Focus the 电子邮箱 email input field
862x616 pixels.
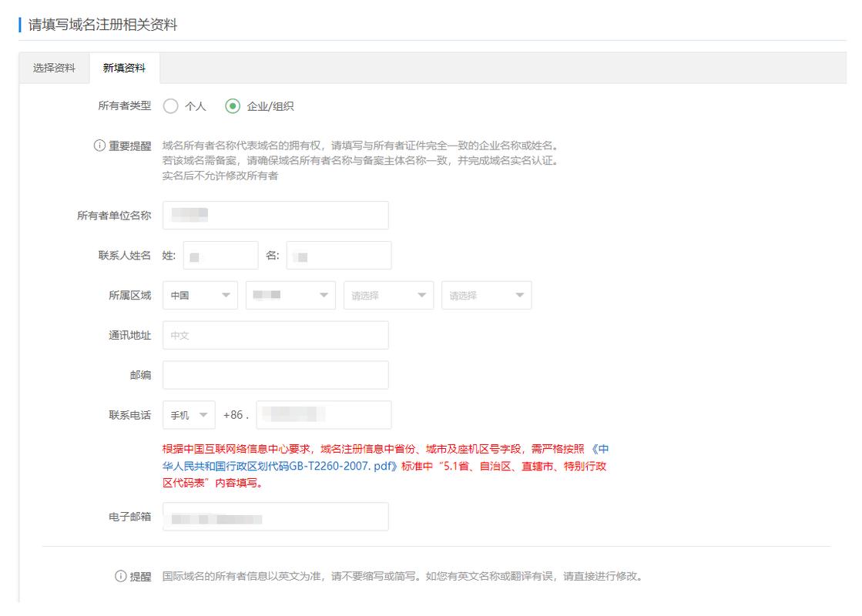[276, 517]
